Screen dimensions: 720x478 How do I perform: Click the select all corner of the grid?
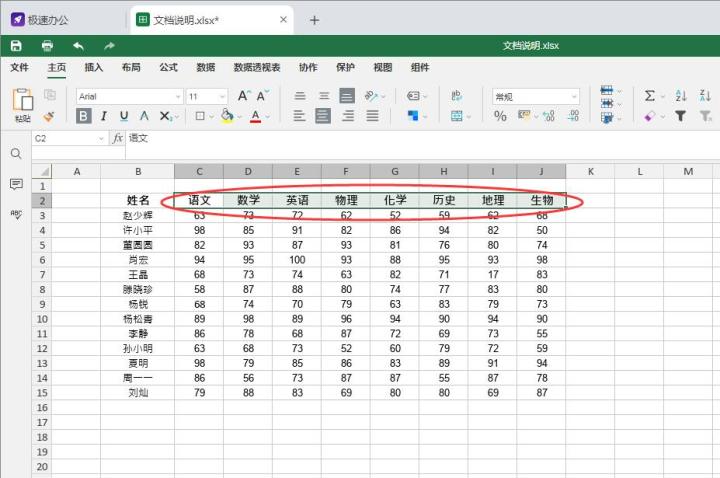[x=42, y=171]
